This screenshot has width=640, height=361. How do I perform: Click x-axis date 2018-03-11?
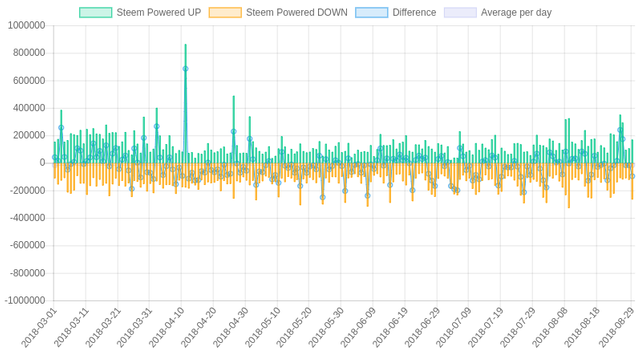71,328
